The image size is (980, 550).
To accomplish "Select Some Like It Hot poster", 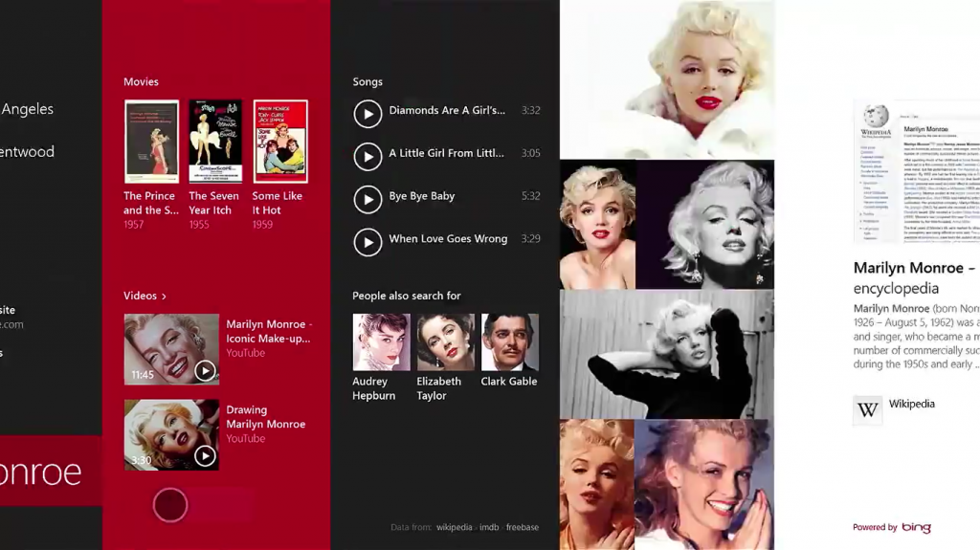I will [280, 142].
